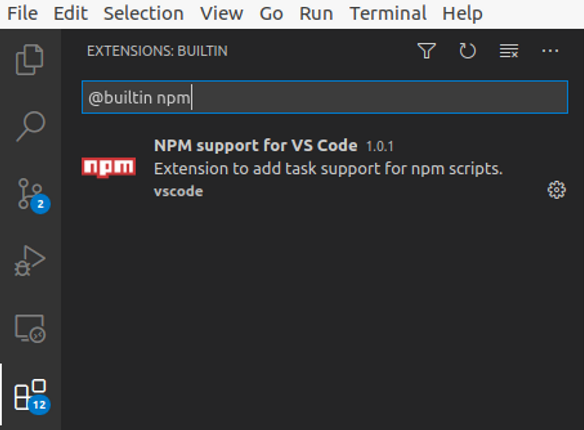Viewport: 584px width, 430px height.
Task: Open Remote Explorer view icon
Action: pos(30,328)
